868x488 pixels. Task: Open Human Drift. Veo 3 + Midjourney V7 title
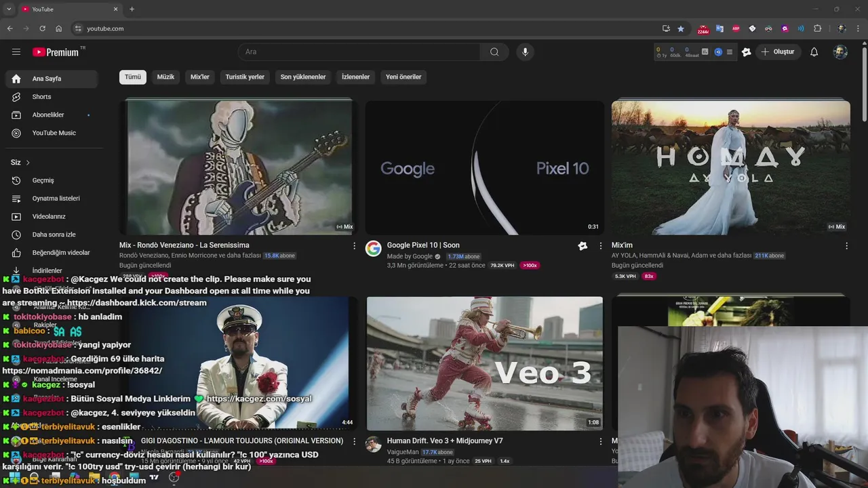(x=445, y=441)
